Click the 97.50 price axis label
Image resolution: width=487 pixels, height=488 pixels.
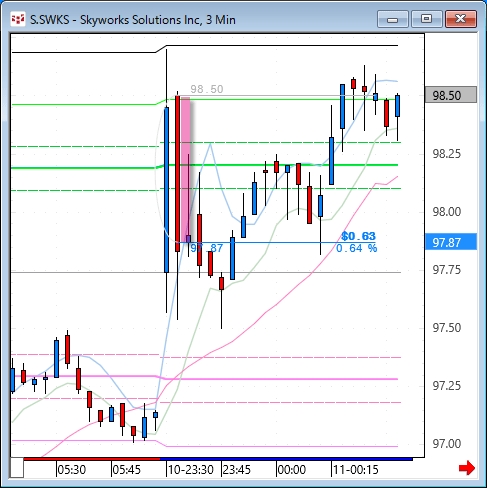tap(447, 328)
